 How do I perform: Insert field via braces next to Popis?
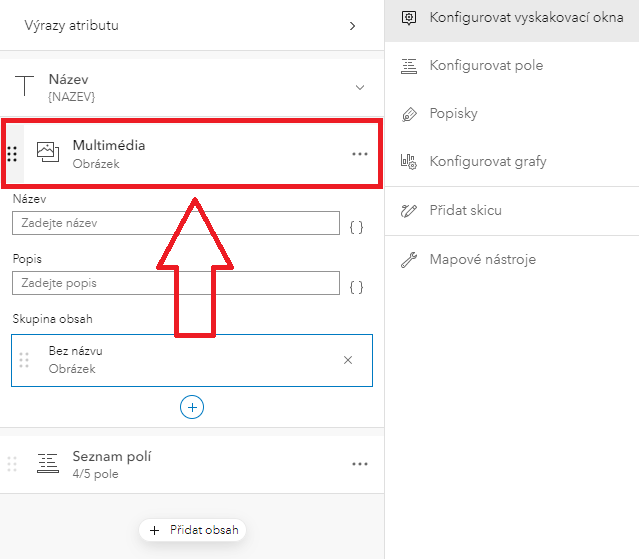[x=356, y=287]
